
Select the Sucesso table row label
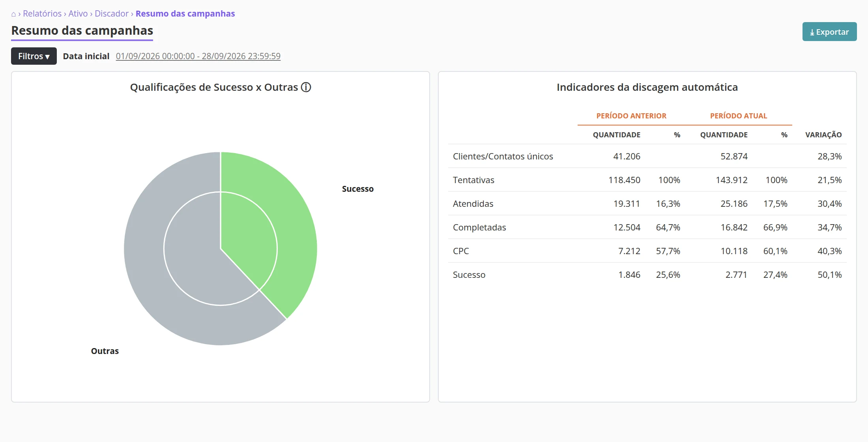click(469, 275)
